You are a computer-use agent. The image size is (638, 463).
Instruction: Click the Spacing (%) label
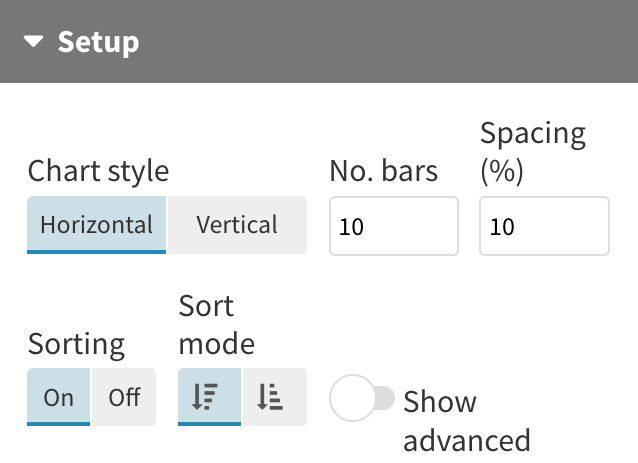click(x=532, y=151)
